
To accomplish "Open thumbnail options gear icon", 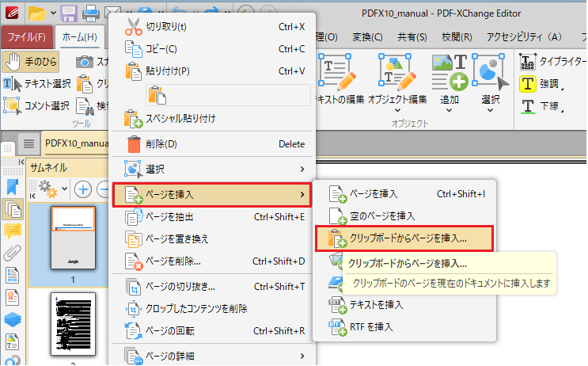I will 48,189.
